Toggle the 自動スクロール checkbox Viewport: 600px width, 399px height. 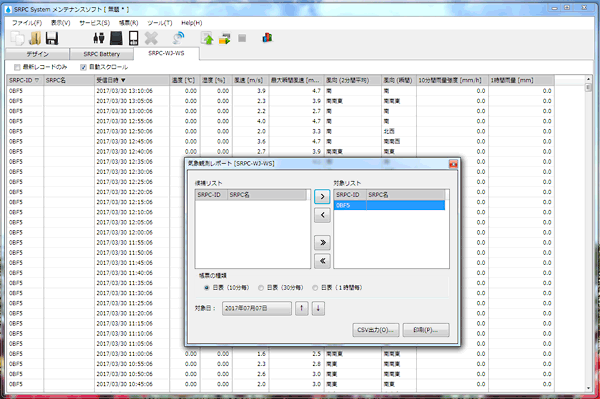(83, 67)
